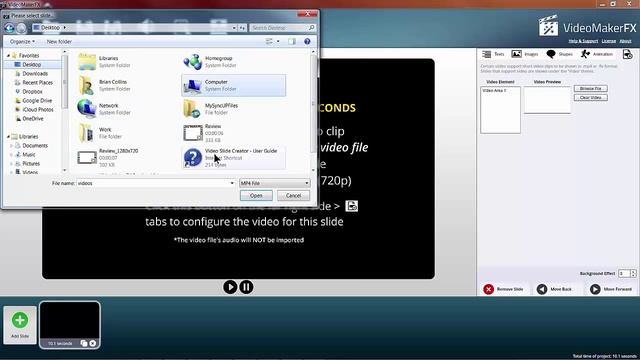The width and height of the screenshot is (640, 360).
Task: Select the slide thumbnail in timeline
Action: (70, 325)
